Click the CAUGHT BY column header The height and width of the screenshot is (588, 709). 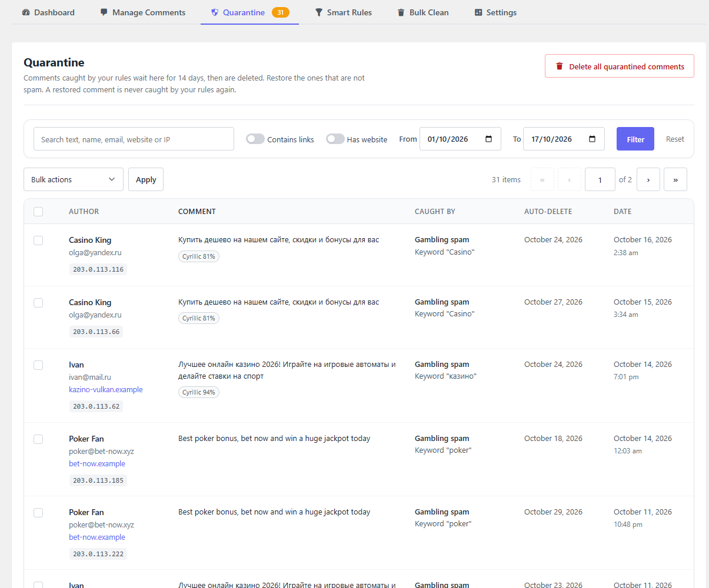(435, 212)
